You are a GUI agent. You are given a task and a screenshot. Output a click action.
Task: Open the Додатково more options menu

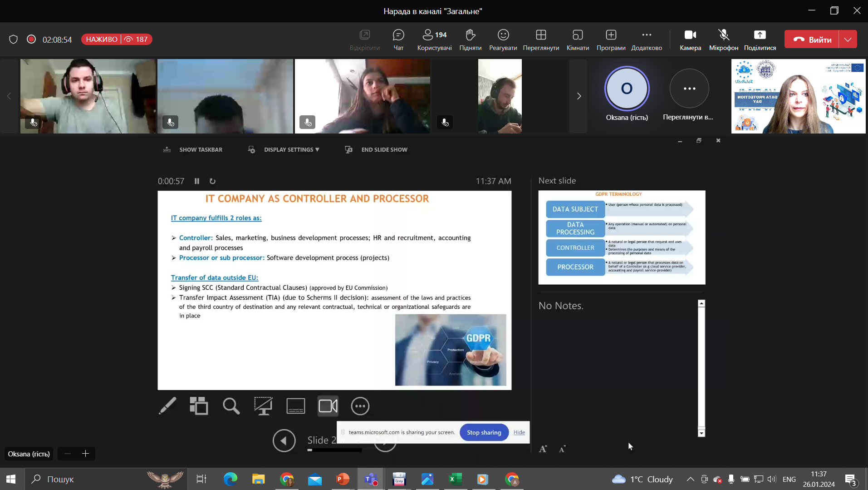(647, 40)
